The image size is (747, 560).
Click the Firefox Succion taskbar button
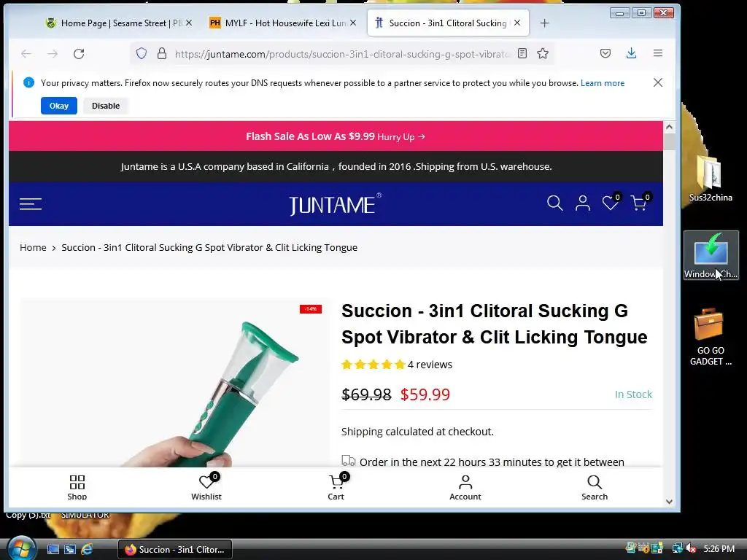coord(175,549)
